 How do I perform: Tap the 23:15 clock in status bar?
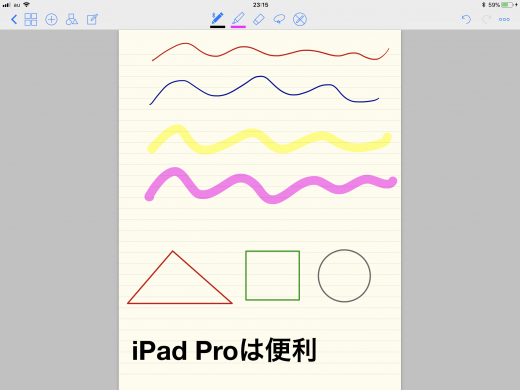pos(260,5)
